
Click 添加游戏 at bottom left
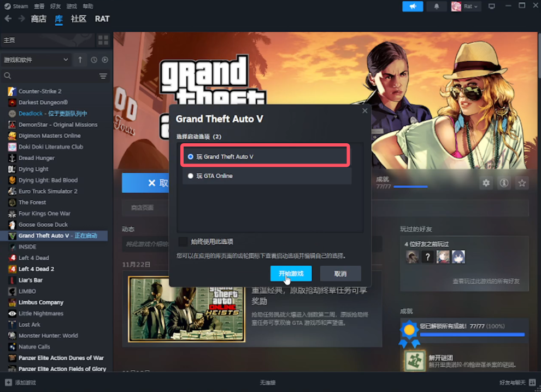coord(26,382)
